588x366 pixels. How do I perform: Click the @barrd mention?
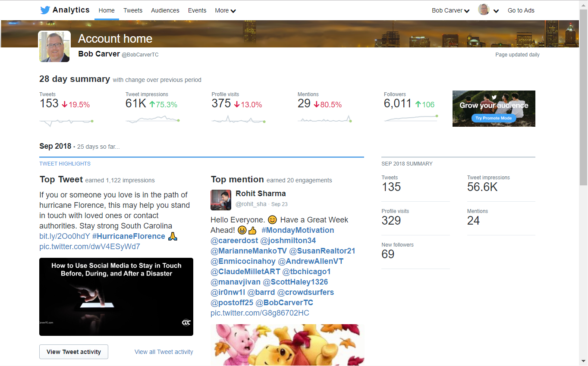(261, 292)
